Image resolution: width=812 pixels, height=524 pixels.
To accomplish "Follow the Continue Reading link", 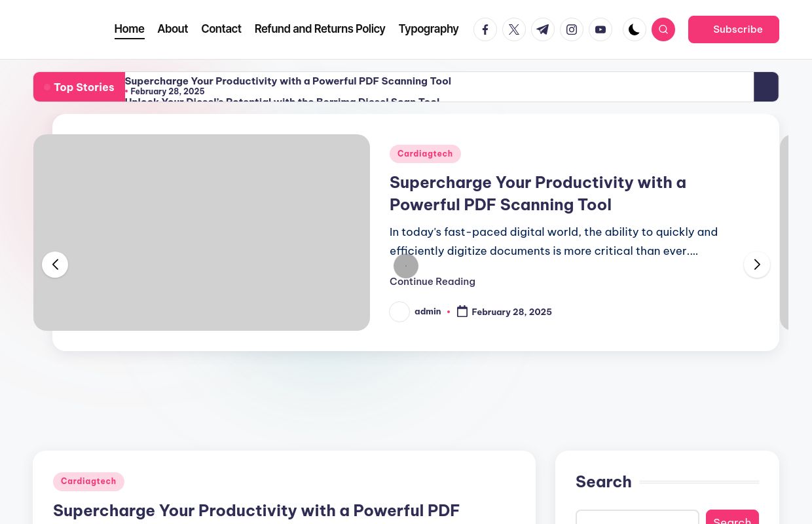I will point(432,282).
